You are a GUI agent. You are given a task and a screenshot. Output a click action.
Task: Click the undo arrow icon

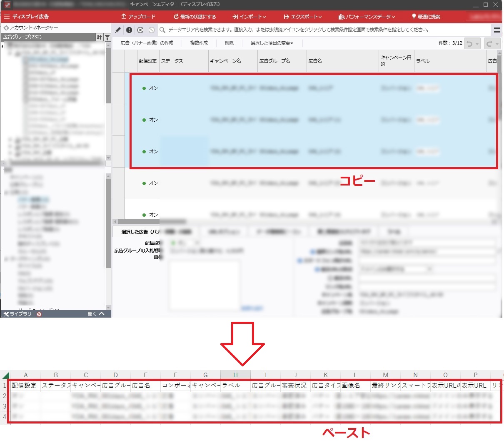pos(469,43)
